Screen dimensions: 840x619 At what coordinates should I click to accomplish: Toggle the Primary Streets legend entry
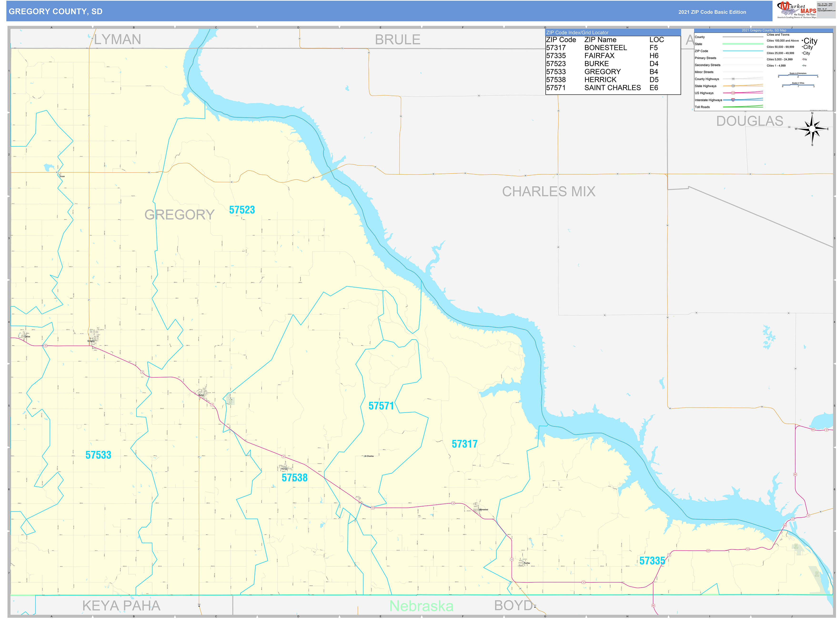click(705, 58)
